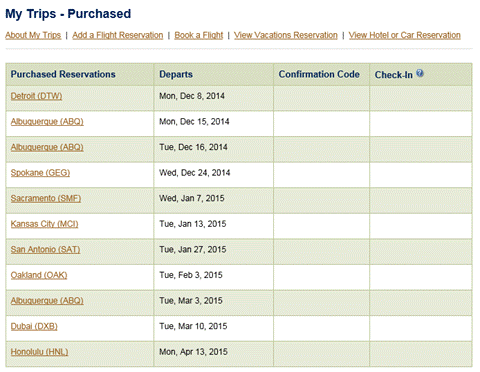Image resolution: width=480 pixels, height=372 pixels.
Task: Select the date Tue, Mar 3, 2015
Action: point(191,301)
